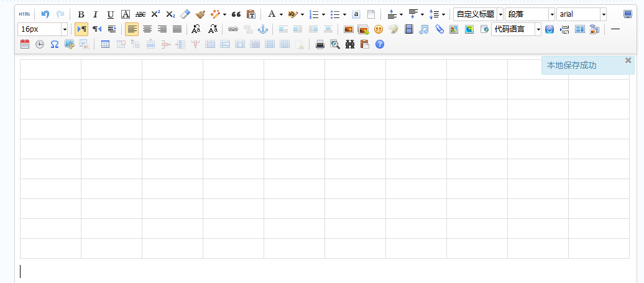
Task: Apply underline to text
Action: tap(110, 14)
